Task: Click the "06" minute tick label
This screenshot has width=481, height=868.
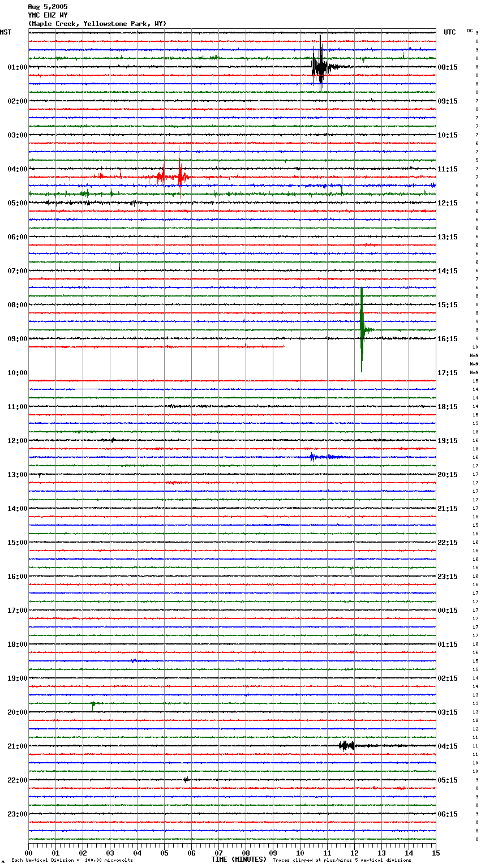Action: click(x=191, y=853)
